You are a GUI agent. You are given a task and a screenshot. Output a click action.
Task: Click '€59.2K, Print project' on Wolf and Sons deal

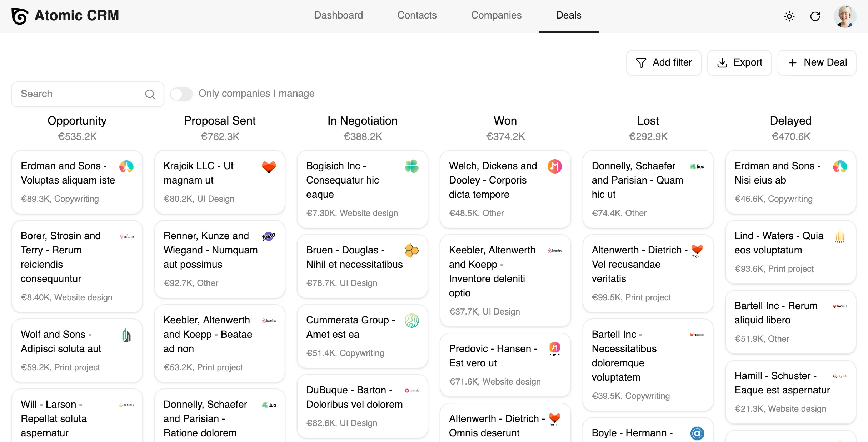[60, 367]
